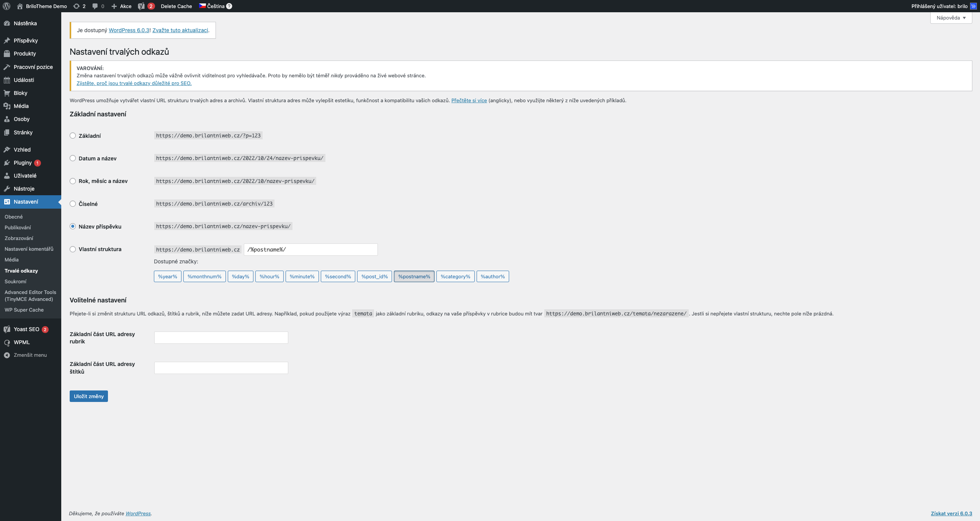Click the WPML help question icon
The height and width of the screenshot is (521, 980).
click(x=229, y=6)
